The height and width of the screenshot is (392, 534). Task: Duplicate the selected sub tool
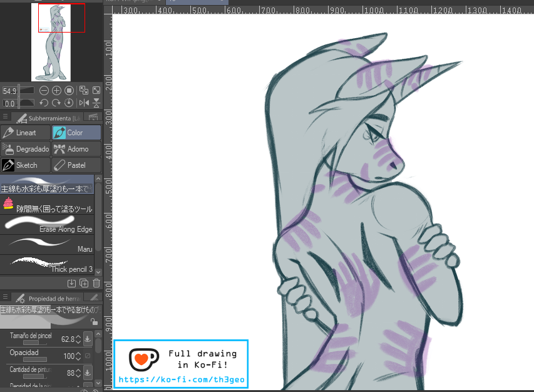click(x=84, y=283)
